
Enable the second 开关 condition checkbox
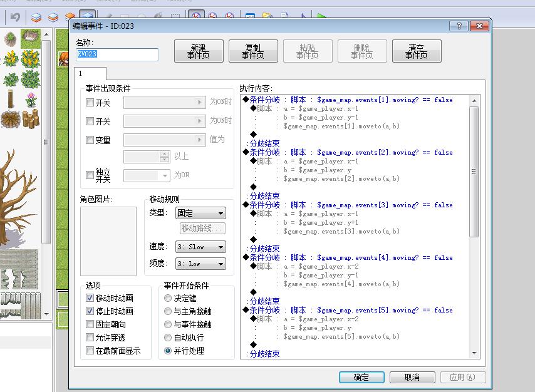pos(90,121)
